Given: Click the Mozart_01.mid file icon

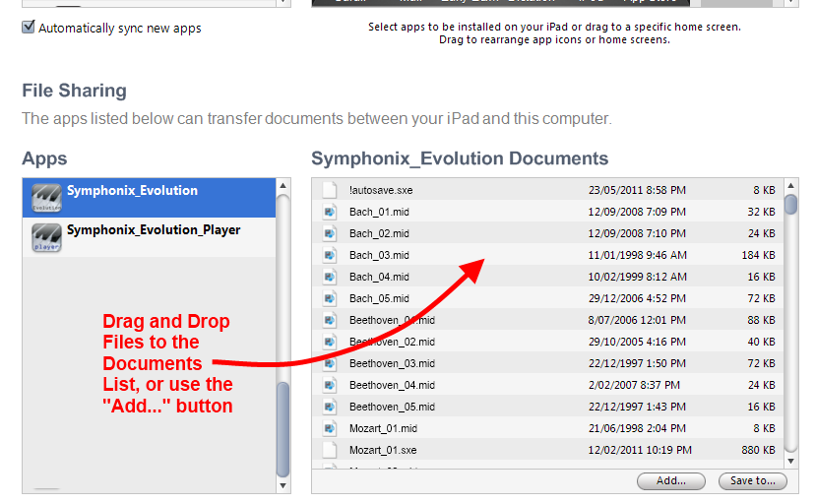Looking at the screenshot, I should 331,428.
